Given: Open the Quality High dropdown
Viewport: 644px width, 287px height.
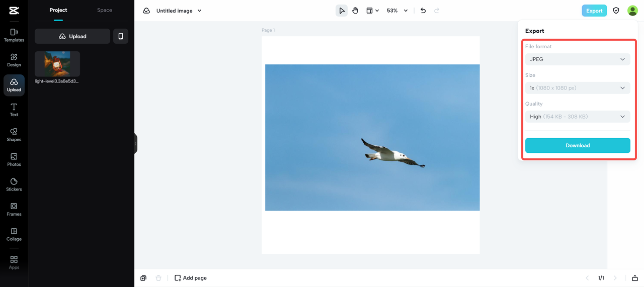Looking at the screenshot, I should tap(578, 117).
